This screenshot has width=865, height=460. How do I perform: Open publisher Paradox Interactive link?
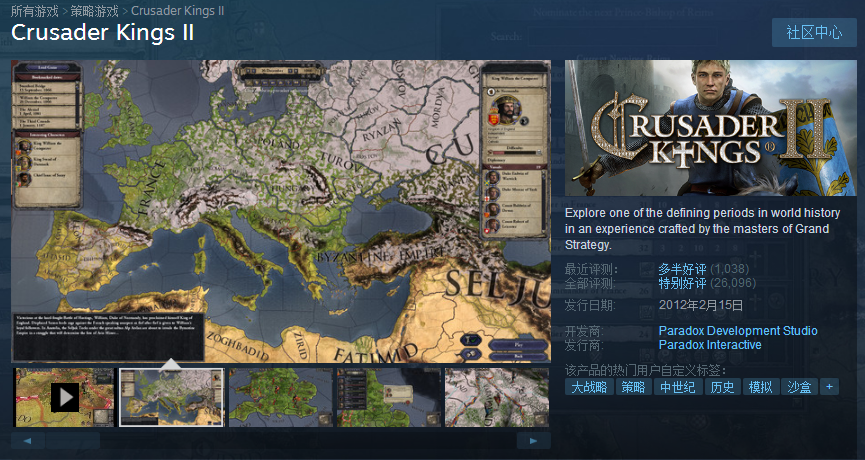(x=710, y=345)
